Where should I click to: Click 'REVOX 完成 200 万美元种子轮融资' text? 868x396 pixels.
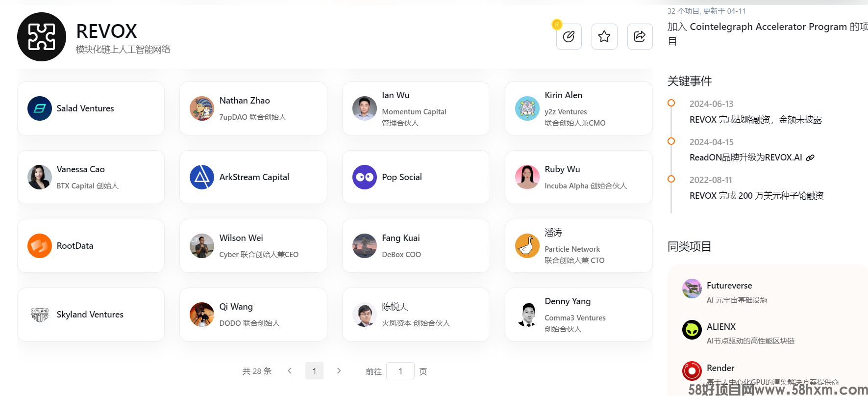(x=757, y=196)
